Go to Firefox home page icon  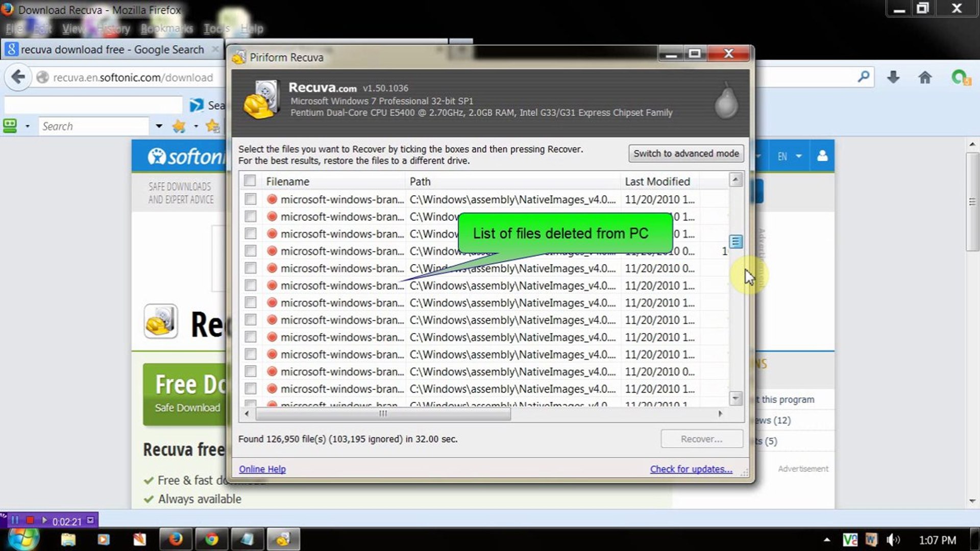coord(925,78)
